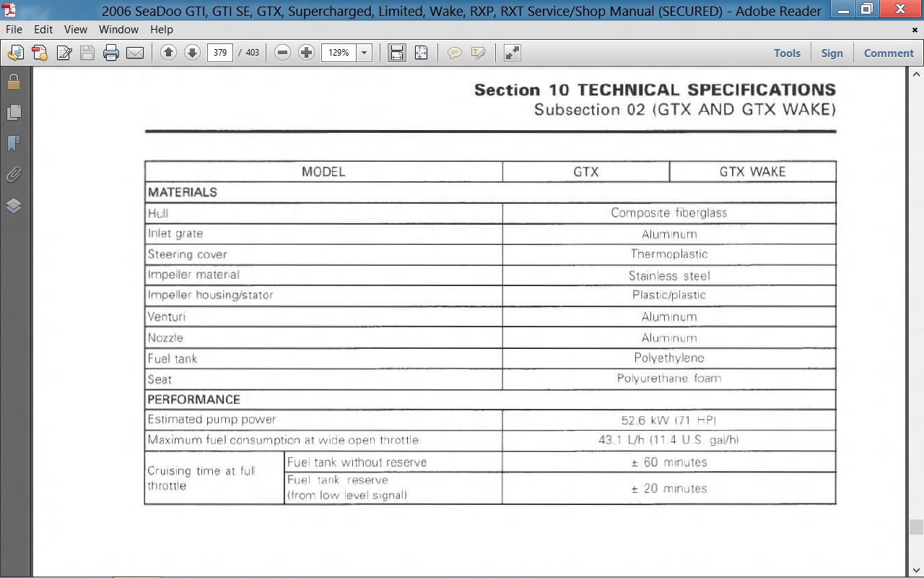Screen dimensions: 924x578
Task: Click the 'GTX WAKE' column header
Action: pos(752,172)
